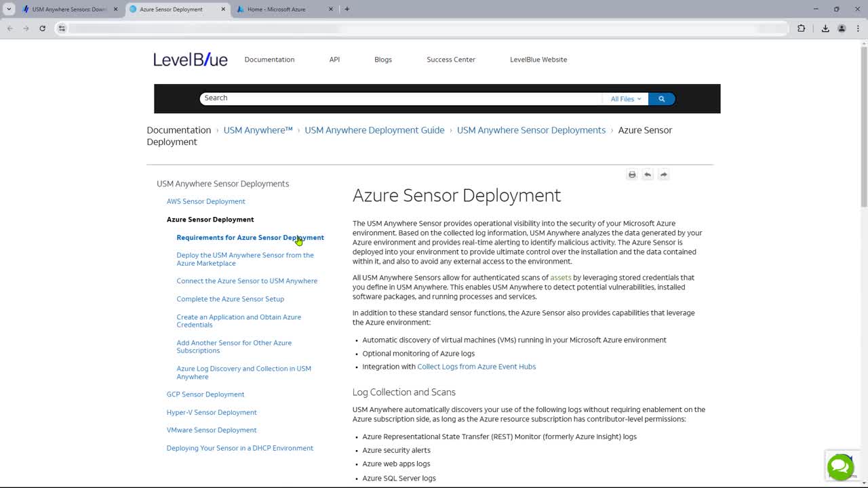Screen dimensions: 868x488
Task: Open VMware Sensor Deployment in sidebar
Action: (212, 430)
